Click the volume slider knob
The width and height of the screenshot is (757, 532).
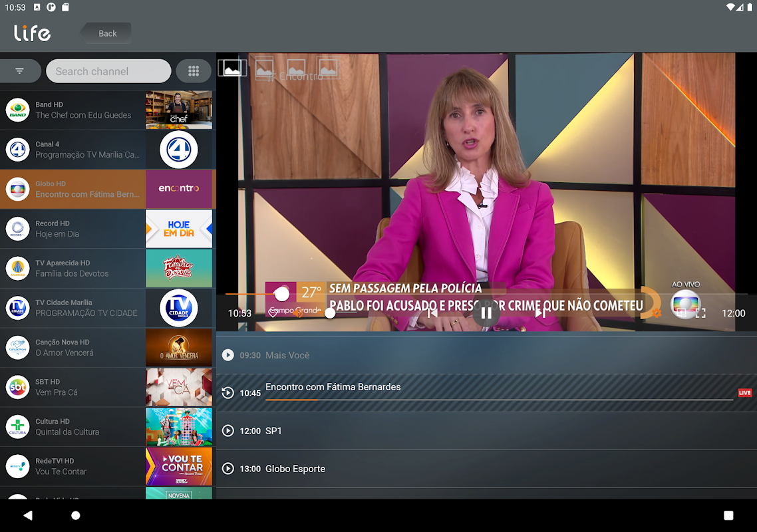[x=330, y=313]
